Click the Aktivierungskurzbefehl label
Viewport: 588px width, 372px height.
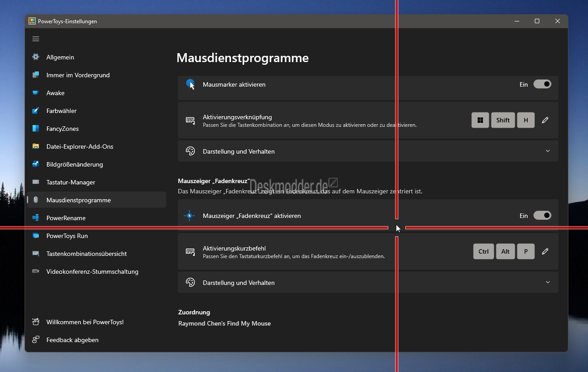(x=235, y=248)
